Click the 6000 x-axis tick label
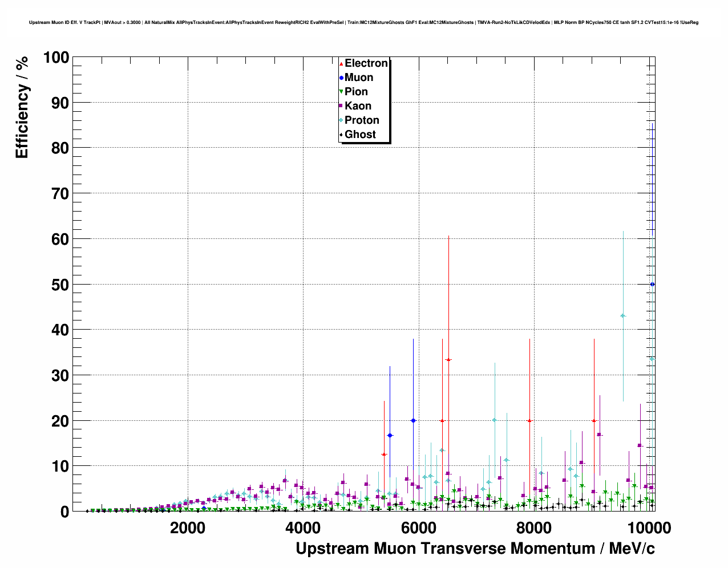728x568 pixels. tap(418, 528)
